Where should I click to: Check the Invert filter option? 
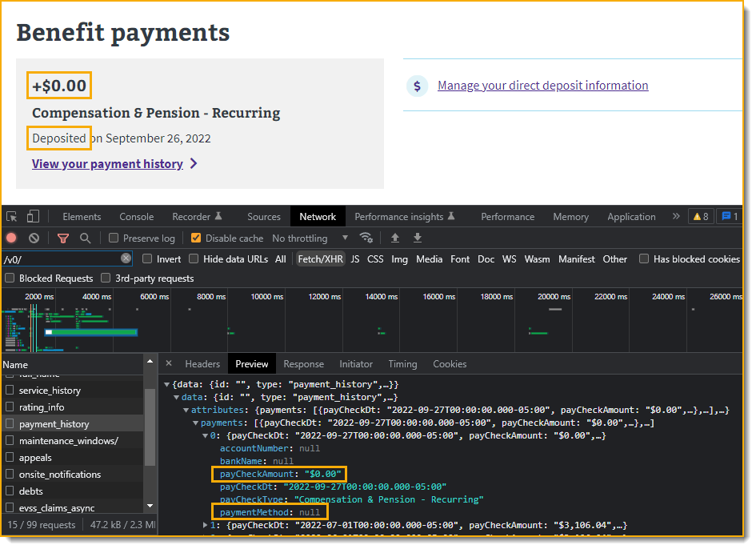click(147, 259)
